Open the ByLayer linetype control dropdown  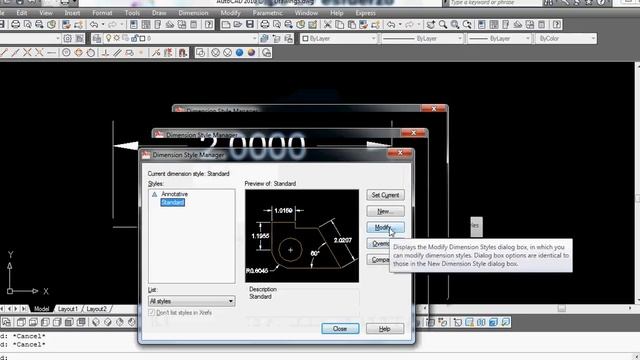point(460,38)
